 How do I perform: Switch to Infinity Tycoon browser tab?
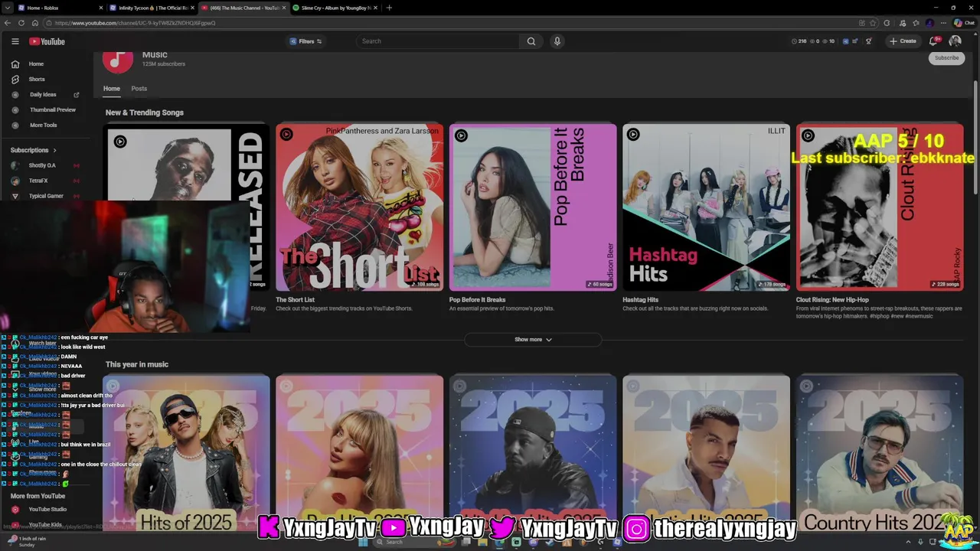pyautogui.click(x=152, y=8)
